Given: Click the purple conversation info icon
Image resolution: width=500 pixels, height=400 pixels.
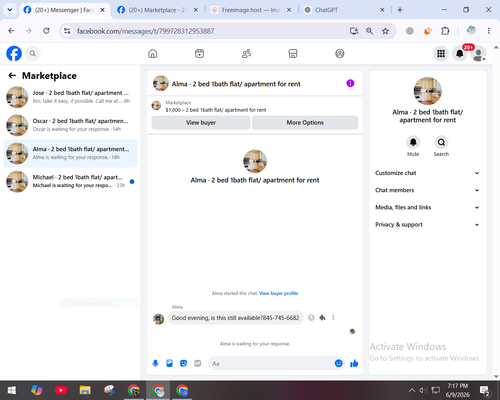Looking at the screenshot, I should tap(350, 83).
